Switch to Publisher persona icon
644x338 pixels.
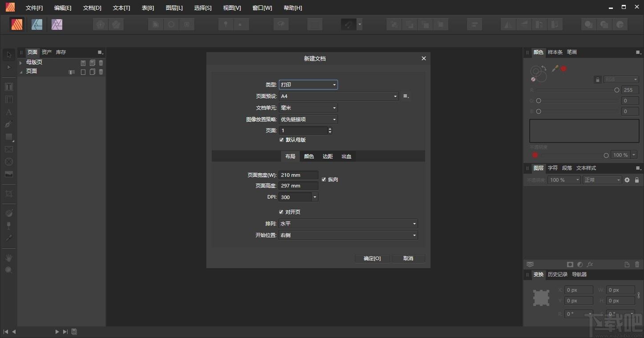[x=17, y=24]
